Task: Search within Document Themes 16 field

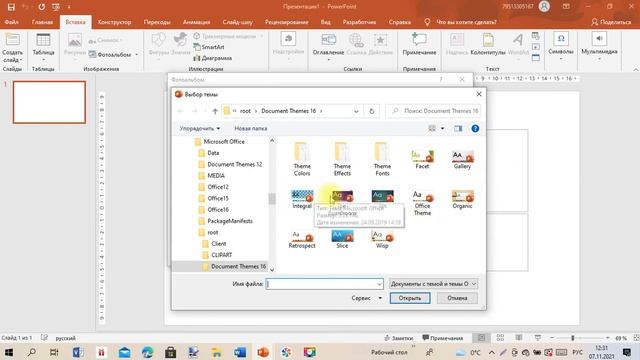Action: click(433, 111)
